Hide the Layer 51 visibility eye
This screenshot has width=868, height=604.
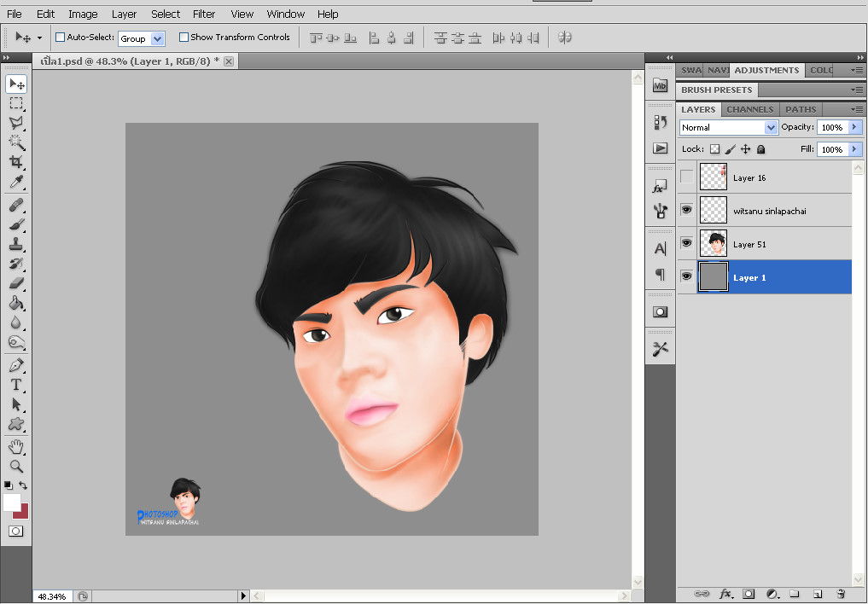coord(687,243)
